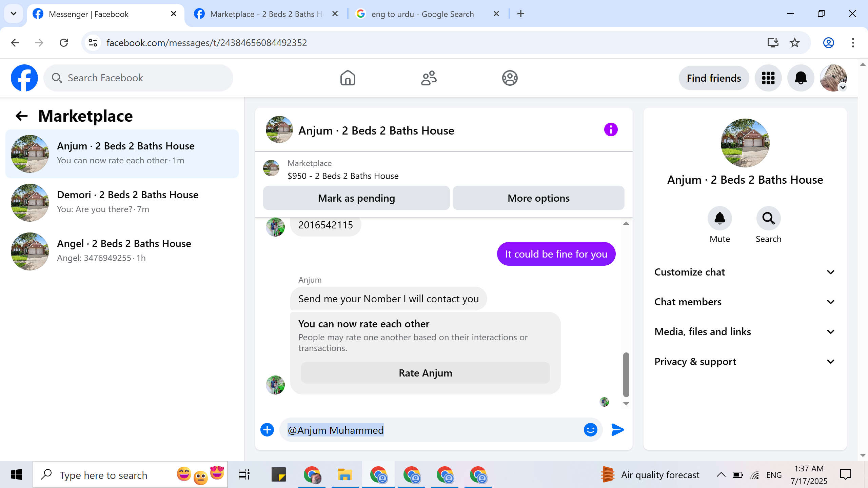Click the chat messages scrollbar thumb

(x=626, y=374)
